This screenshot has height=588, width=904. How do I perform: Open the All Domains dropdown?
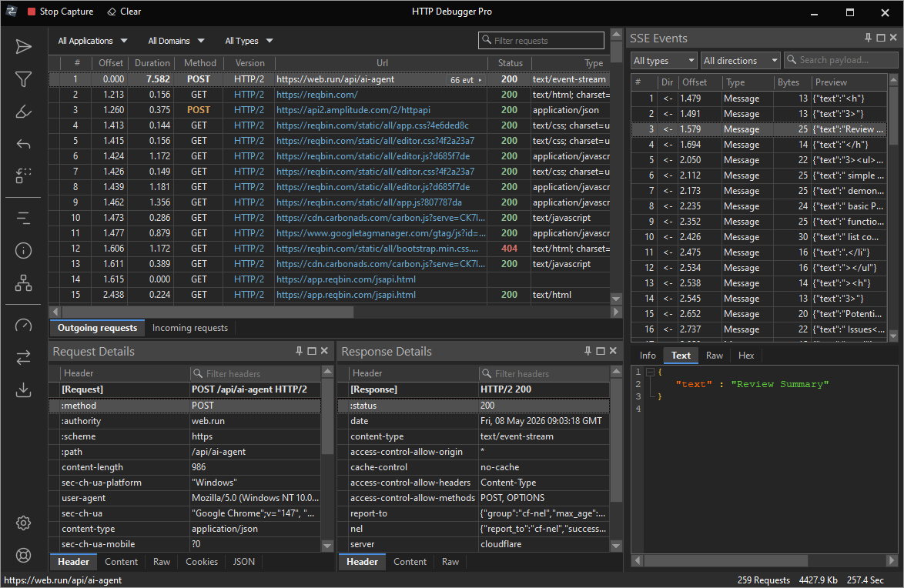point(176,41)
